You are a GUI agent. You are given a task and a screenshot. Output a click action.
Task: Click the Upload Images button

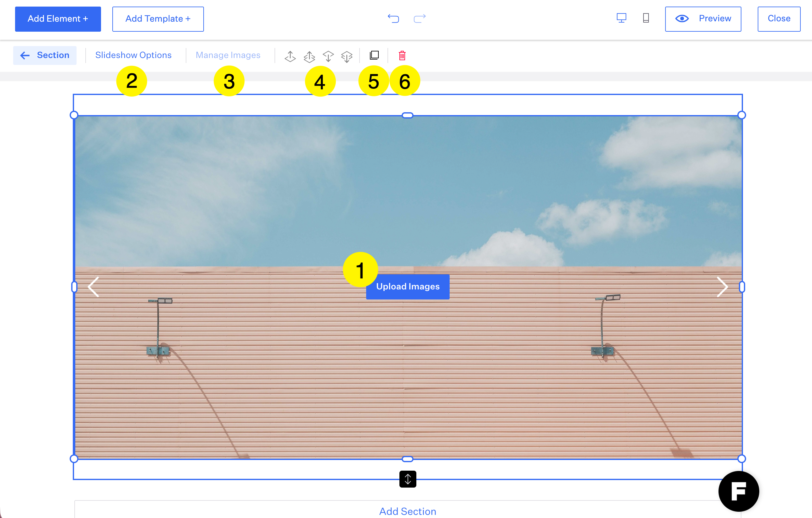[407, 287]
